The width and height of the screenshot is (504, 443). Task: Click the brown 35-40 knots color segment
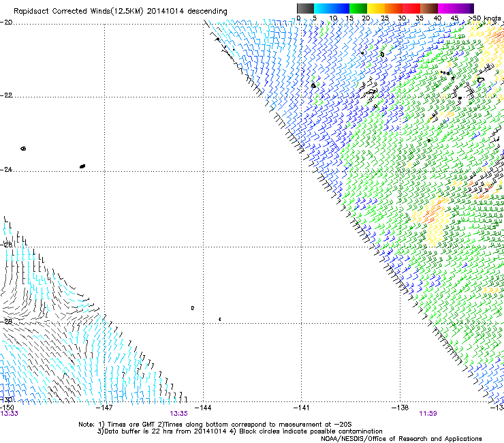[x=429, y=8]
